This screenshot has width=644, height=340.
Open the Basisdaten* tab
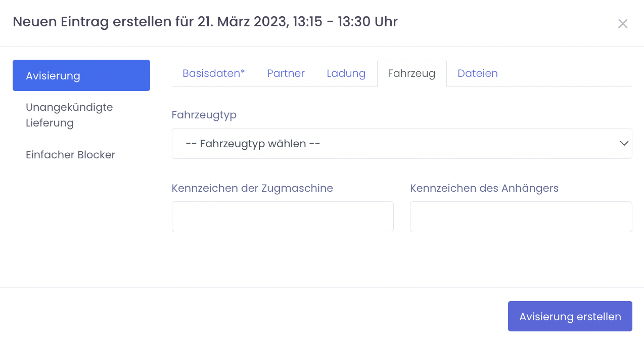[x=213, y=73]
